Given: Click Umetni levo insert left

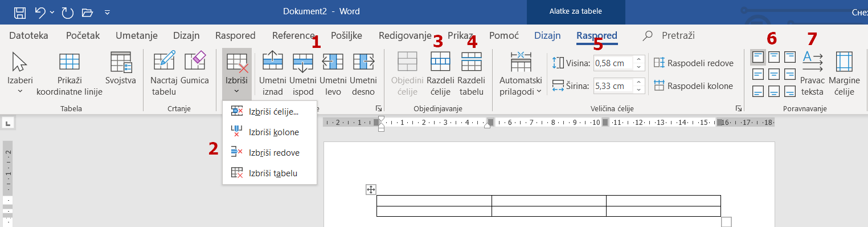Looking at the screenshot, I should coord(333,74).
